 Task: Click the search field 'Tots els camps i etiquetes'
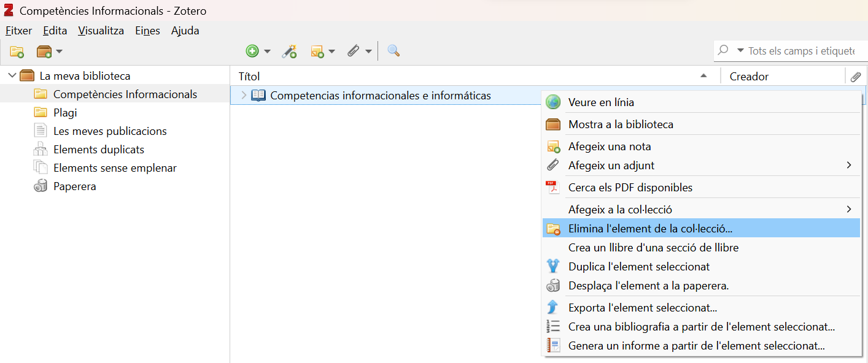tap(801, 51)
